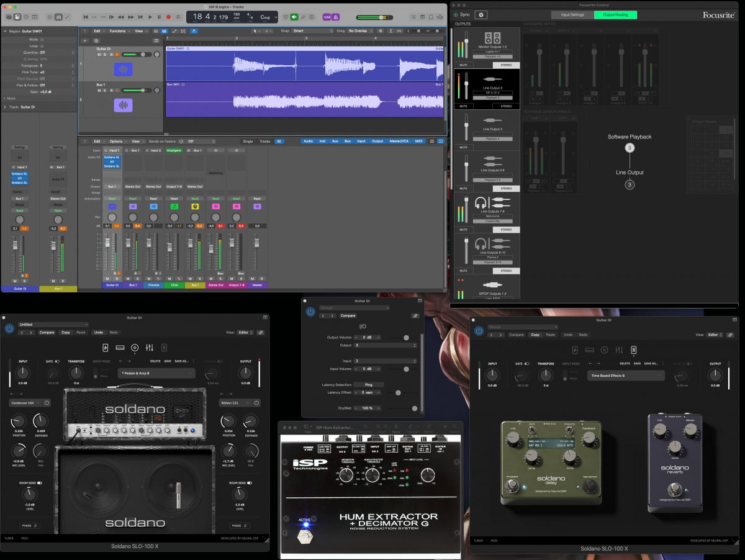Click the Dry/Wet slider in I/O plugin
745x560 pixels.
click(414, 408)
